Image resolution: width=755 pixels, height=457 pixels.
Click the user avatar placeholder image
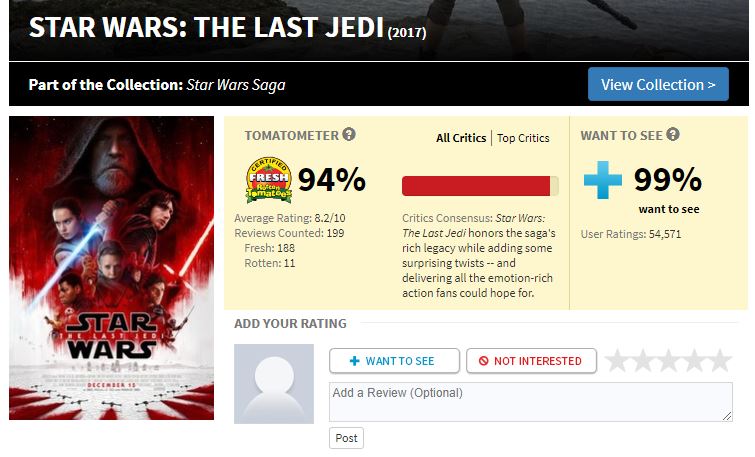(x=274, y=384)
